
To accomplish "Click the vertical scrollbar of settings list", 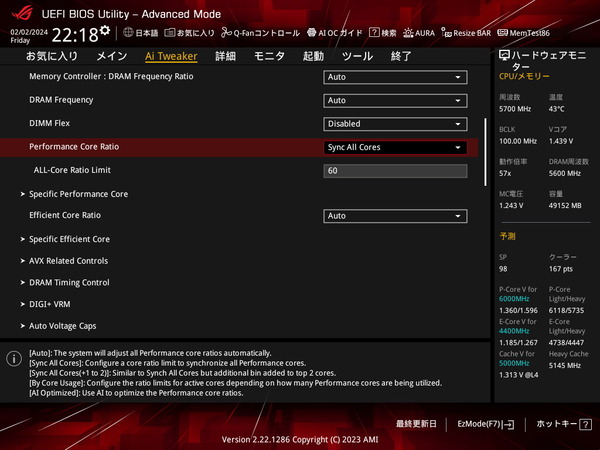I will [485, 152].
